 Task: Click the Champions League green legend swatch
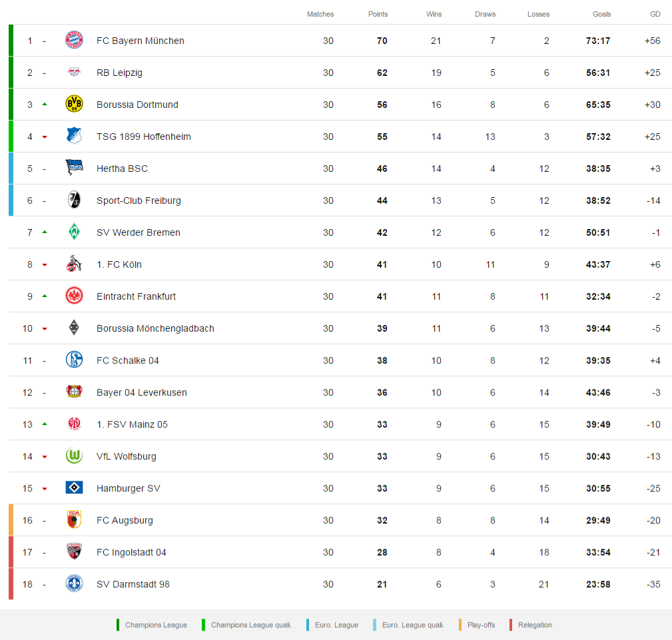click(118, 625)
